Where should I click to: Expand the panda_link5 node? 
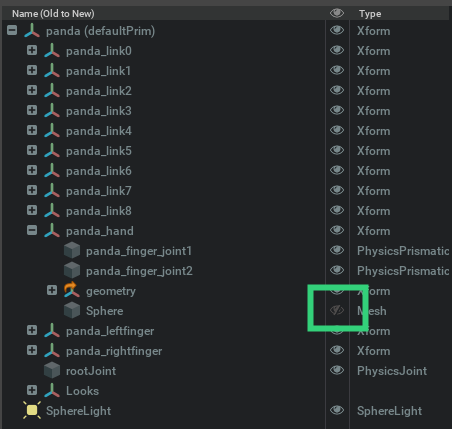click(32, 150)
